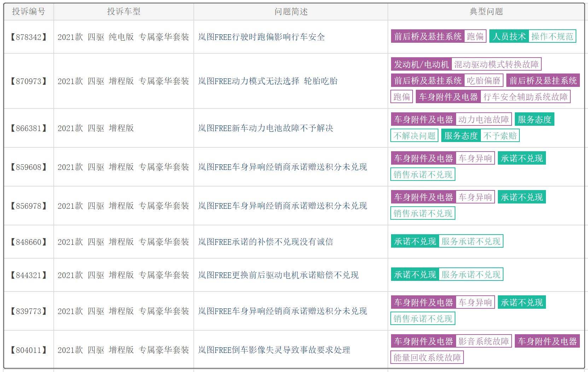Click the 影音系统故障 tag
588x372 pixels.
click(483, 341)
